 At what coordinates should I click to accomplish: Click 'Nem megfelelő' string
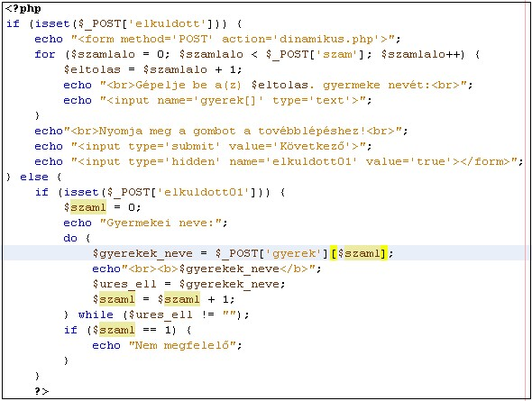[182, 345]
